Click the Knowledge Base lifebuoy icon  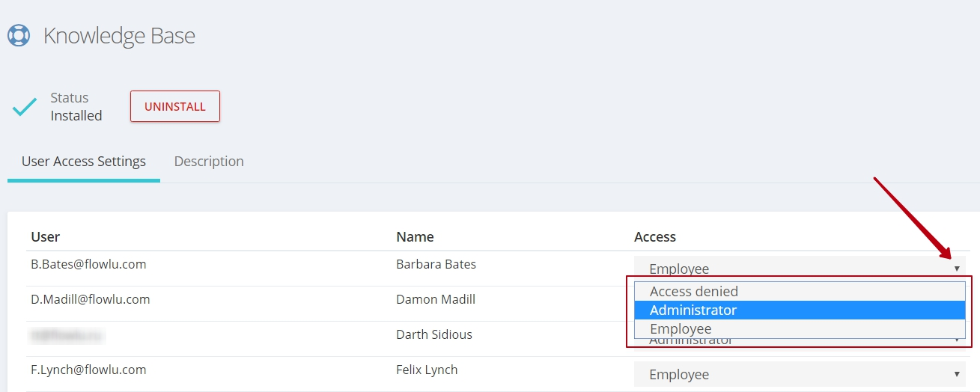18,35
